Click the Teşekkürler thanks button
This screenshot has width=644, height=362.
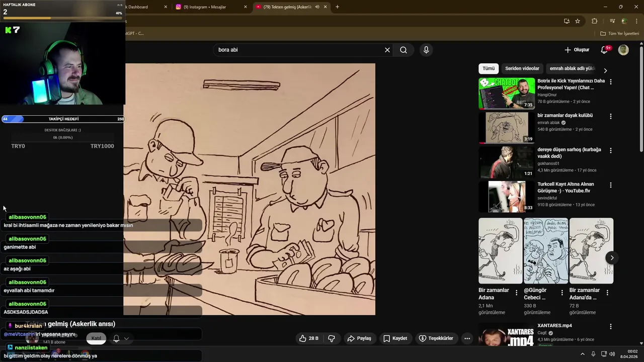[436, 338]
